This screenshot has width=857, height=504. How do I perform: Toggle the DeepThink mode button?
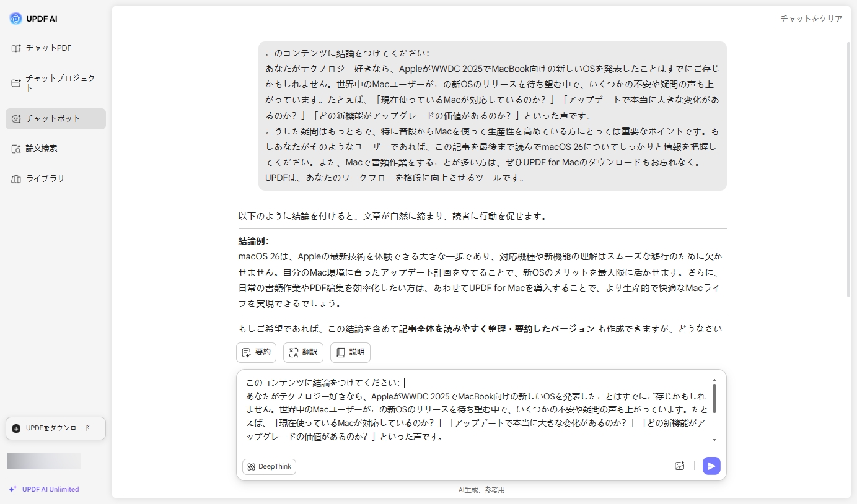pyautogui.click(x=269, y=467)
